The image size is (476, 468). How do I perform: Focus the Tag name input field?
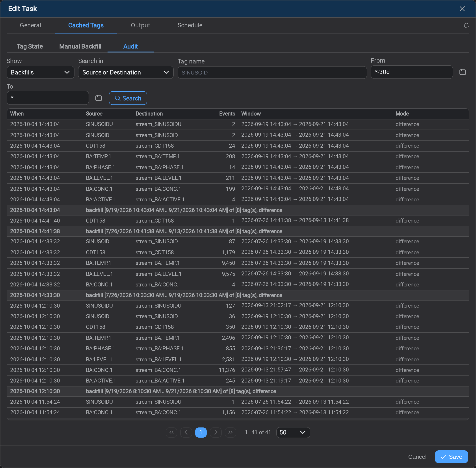(272, 72)
